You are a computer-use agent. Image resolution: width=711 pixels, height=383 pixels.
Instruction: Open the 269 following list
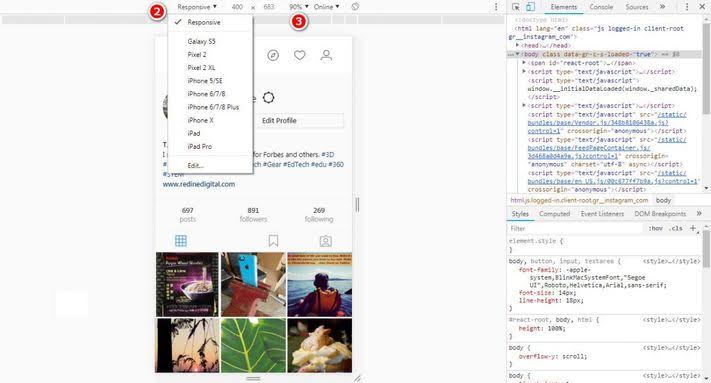(319, 214)
